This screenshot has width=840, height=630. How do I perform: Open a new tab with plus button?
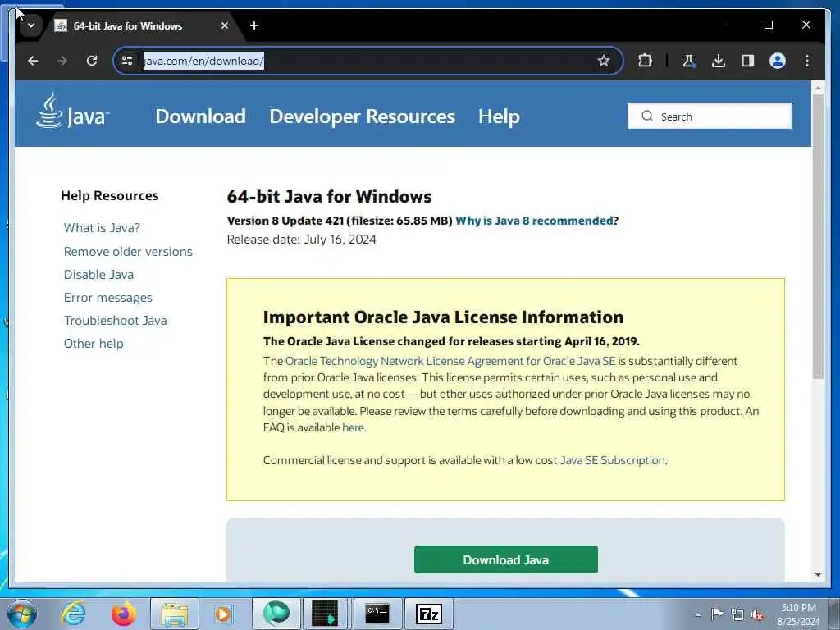254,25
